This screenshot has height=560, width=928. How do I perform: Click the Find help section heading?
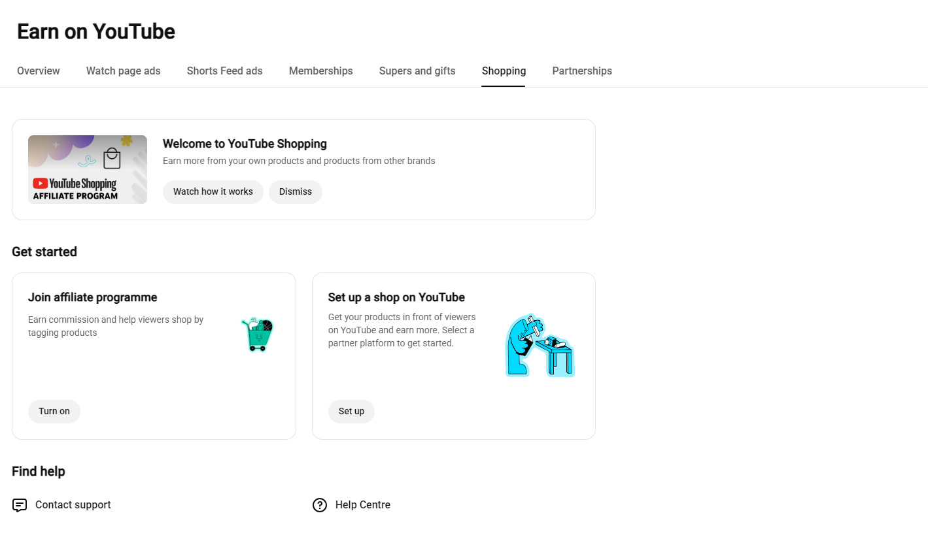tap(39, 471)
